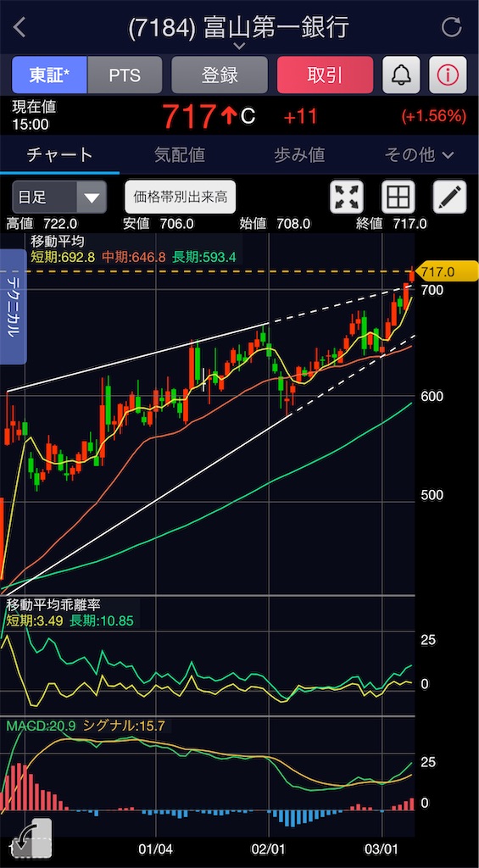Open the price alert bell
Screen dimensions: 479x868
tap(401, 75)
